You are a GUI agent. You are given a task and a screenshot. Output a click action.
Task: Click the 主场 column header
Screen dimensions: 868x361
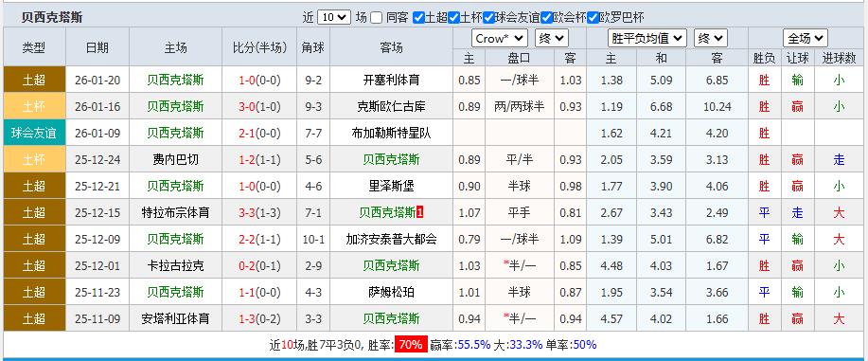pyautogui.click(x=175, y=47)
